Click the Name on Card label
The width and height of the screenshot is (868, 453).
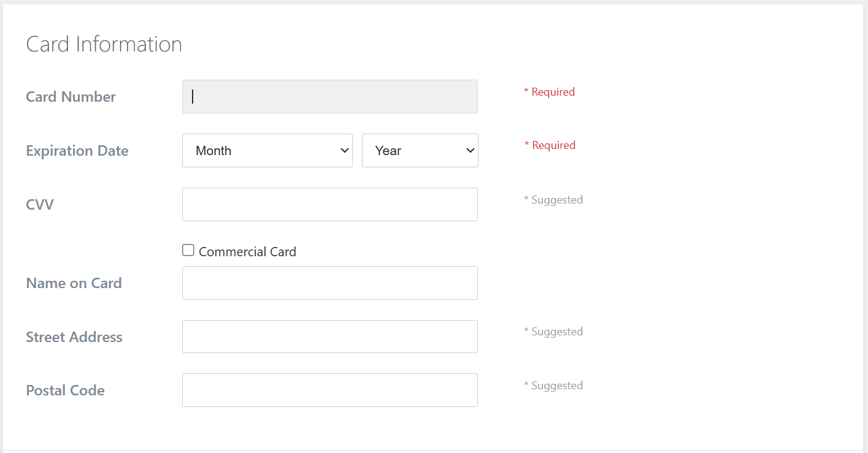point(74,283)
